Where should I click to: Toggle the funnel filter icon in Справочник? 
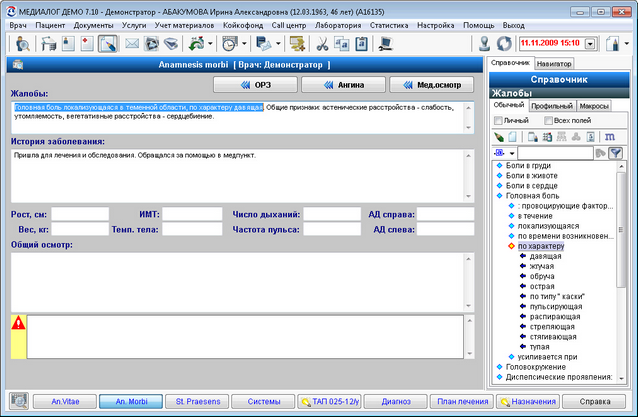[616, 153]
